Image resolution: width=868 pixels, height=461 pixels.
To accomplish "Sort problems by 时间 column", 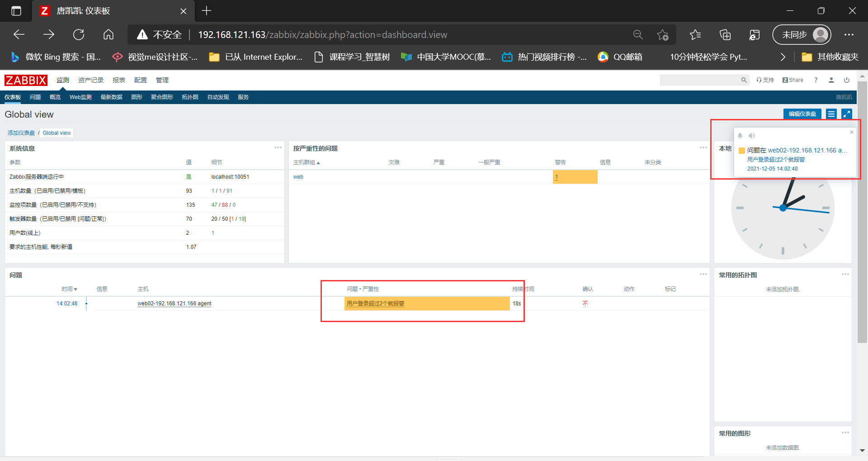I will 69,289.
